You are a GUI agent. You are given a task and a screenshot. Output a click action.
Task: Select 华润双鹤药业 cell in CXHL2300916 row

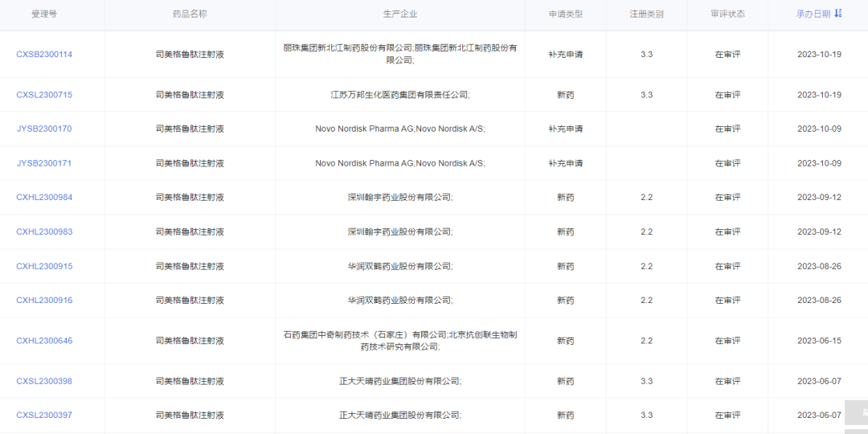400,300
